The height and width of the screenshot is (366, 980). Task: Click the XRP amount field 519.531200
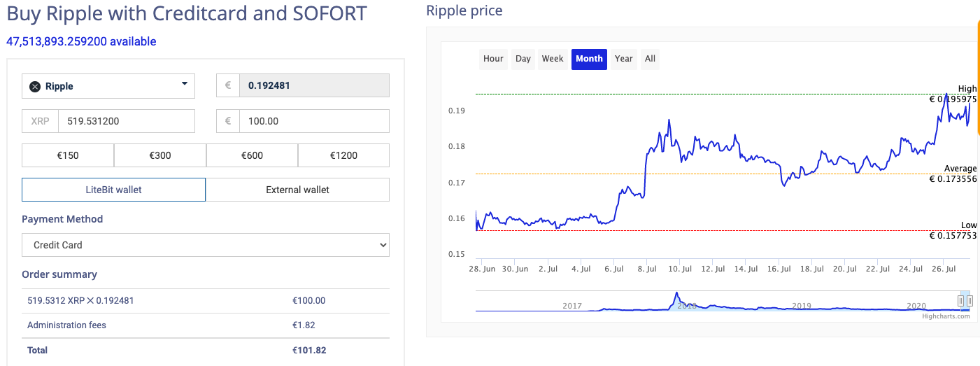coord(127,121)
